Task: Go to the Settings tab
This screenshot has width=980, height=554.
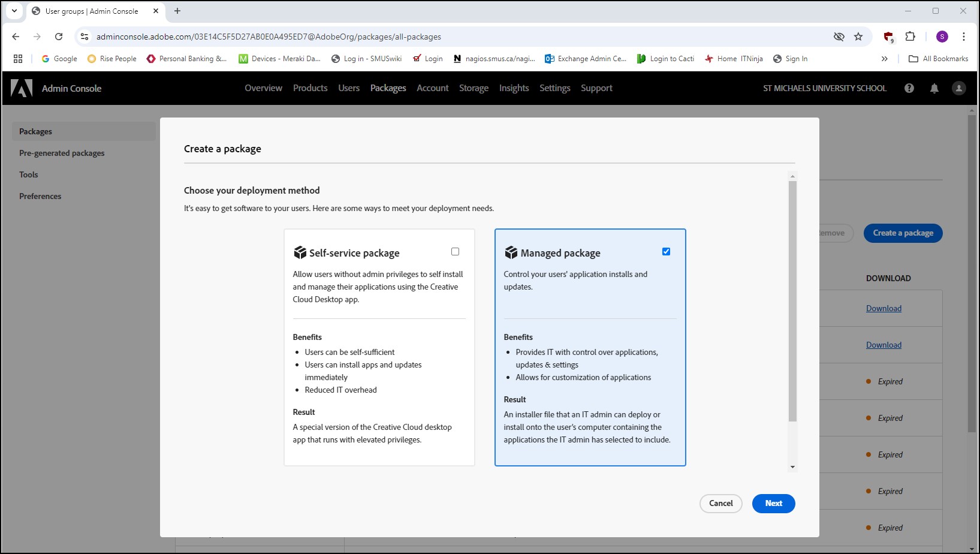Action: [x=555, y=88]
